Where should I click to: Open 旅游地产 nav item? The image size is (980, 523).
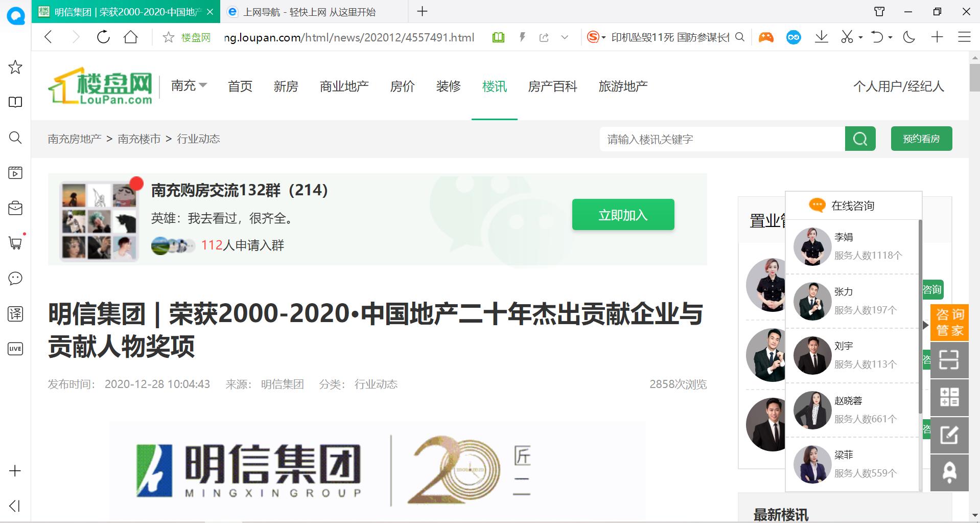[x=623, y=86]
